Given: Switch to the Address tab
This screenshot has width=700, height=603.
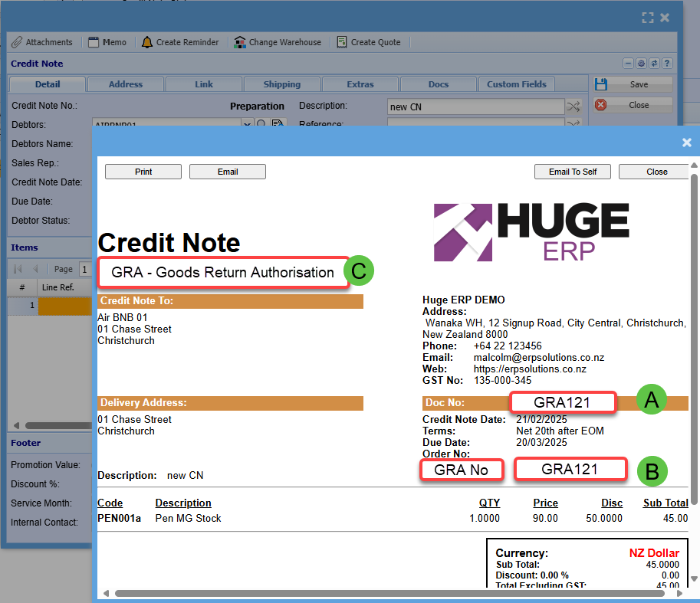Looking at the screenshot, I should (126, 84).
